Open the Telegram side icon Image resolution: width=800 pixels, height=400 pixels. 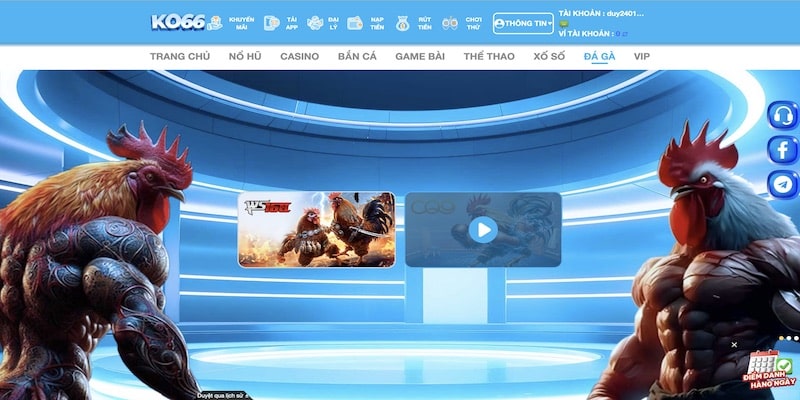coord(783,184)
